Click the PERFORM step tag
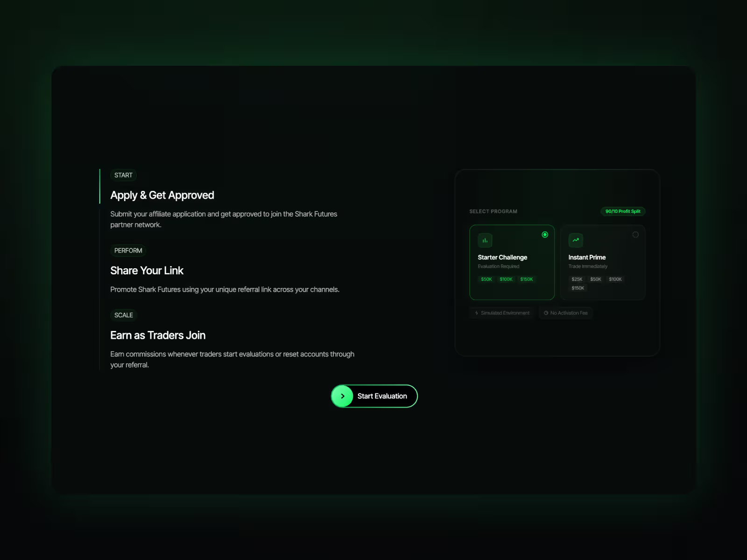Screen dimensions: 747x560 (128, 251)
